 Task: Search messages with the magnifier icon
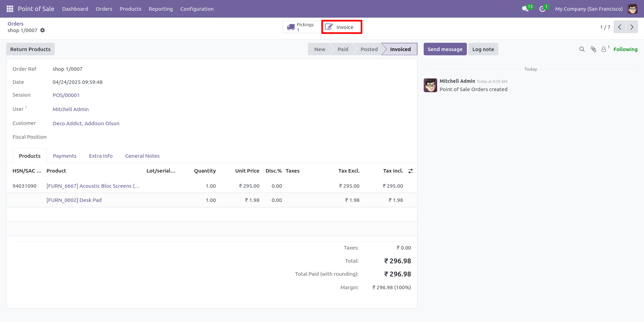[582, 49]
